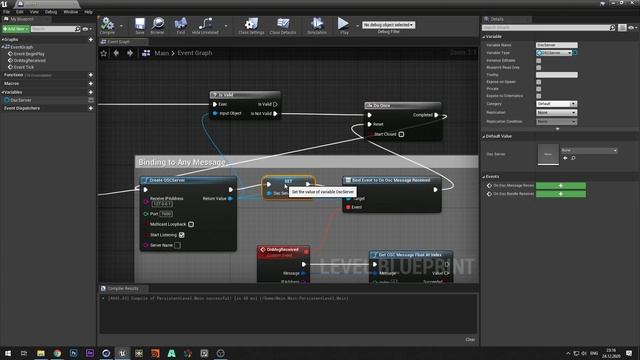Toggle Expose on Spawn checkbox
The width and height of the screenshot is (640, 360).
click(x=538, y=82)
